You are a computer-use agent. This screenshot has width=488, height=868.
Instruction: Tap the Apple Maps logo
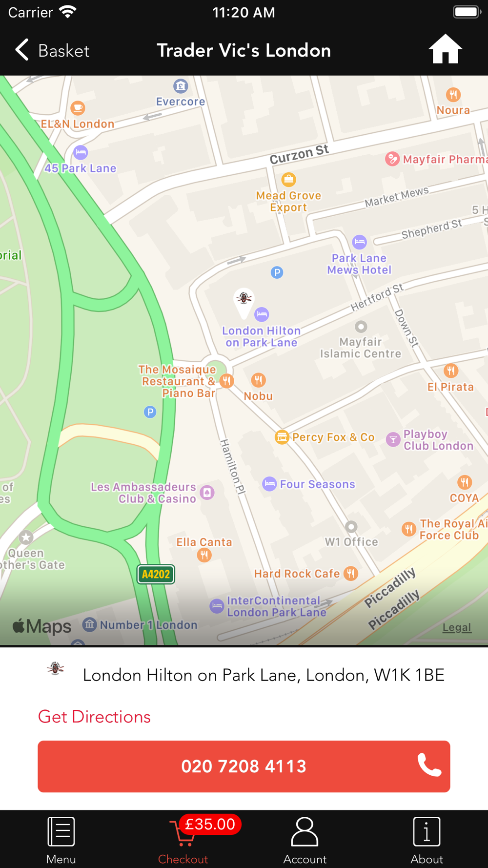coord(42,626)
